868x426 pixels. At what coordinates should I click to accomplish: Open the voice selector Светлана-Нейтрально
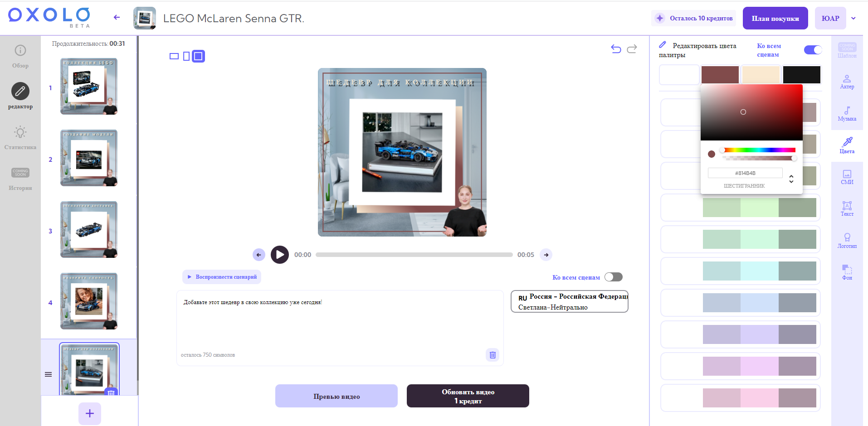(x=570, y=301)
